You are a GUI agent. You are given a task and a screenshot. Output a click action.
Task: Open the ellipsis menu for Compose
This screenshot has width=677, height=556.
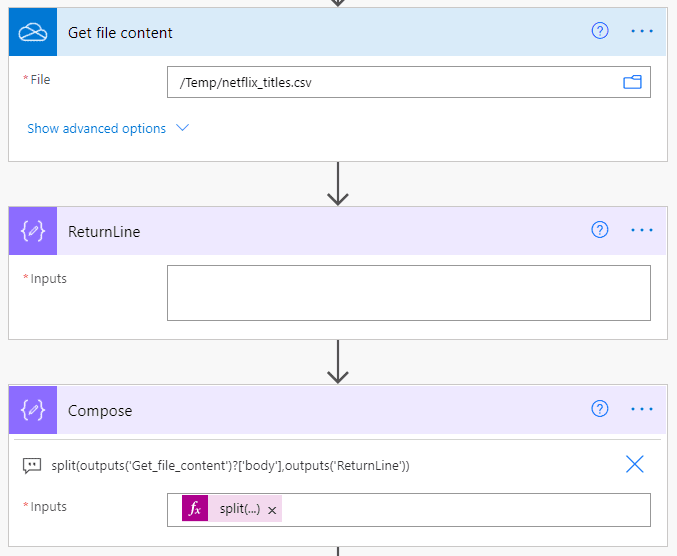[641, 409]
